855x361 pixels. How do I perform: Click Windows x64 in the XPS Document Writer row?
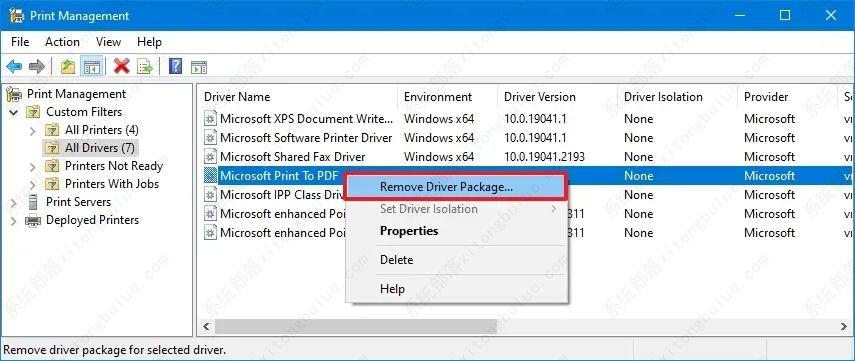439,119
